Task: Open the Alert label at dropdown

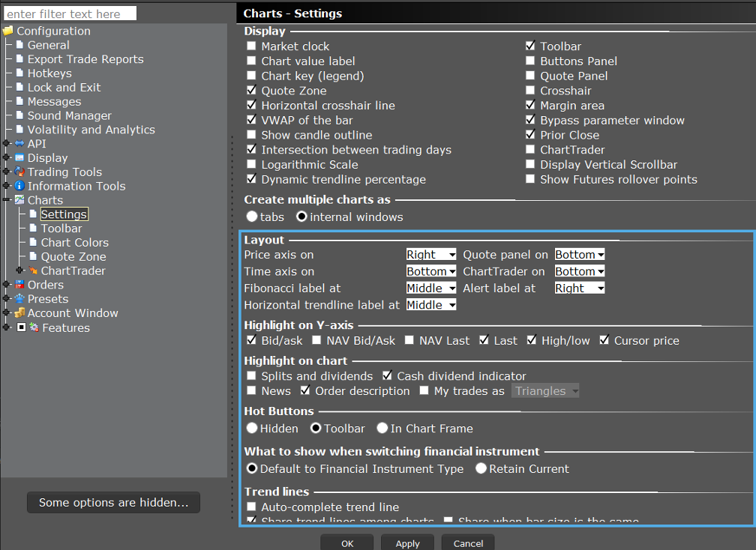Action: 580,288
